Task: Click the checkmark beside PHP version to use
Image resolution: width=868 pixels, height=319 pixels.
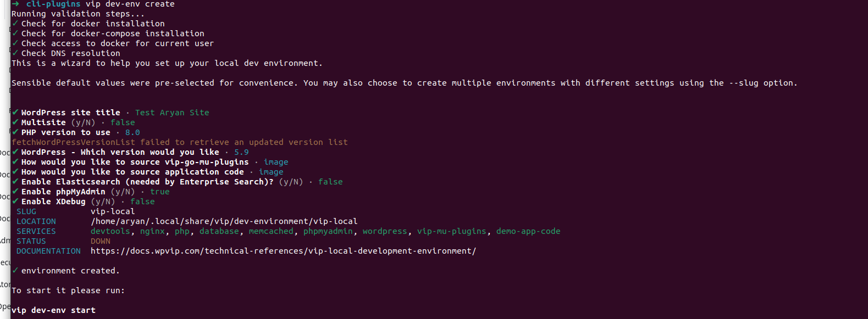Action: pos(15,132)
